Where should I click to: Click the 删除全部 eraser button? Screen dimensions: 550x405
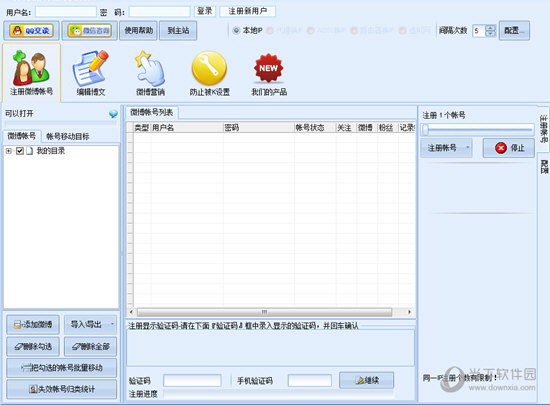pyautogui.click(x=90, y=346)
